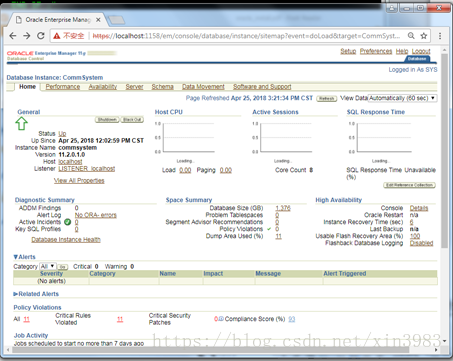Click the green up status arrow icon

[x=21, y=123]
